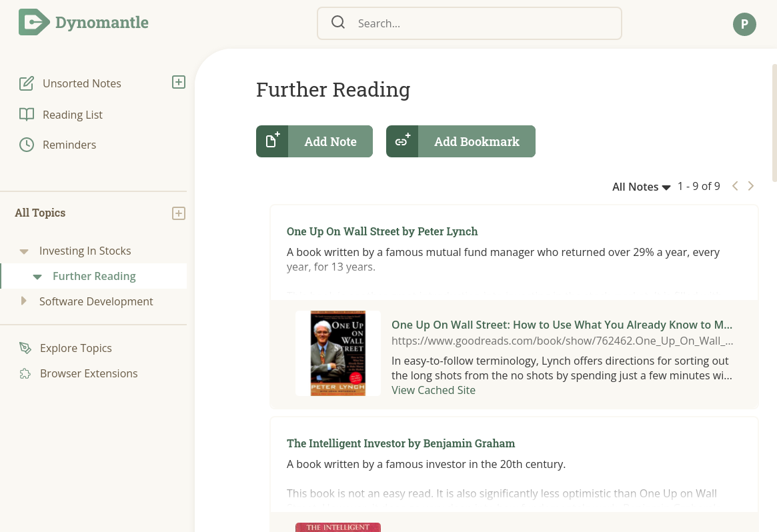Create a new topic via All Topics plus icon
777x532 pixels.
(x=178, y=213)
